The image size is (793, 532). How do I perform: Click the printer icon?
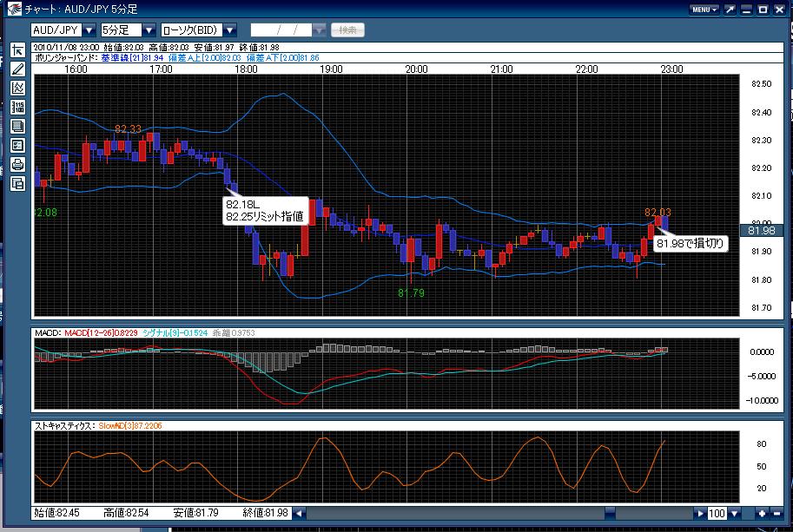(x=17, y=165)
